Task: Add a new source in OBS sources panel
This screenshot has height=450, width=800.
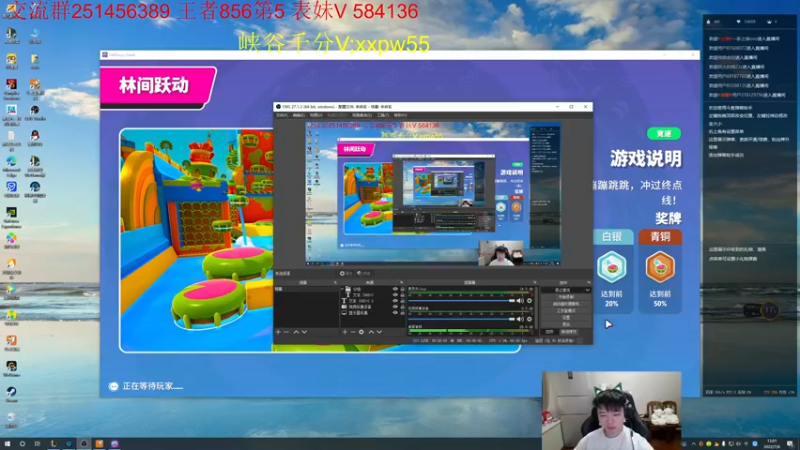Action: pyautogui.click(x=344, y=332)
